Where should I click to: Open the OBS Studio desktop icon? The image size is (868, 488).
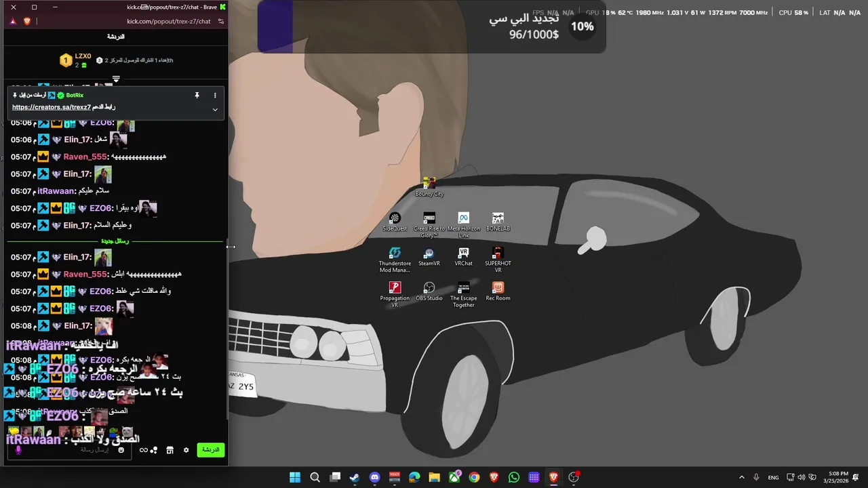[x=429, y=291]
